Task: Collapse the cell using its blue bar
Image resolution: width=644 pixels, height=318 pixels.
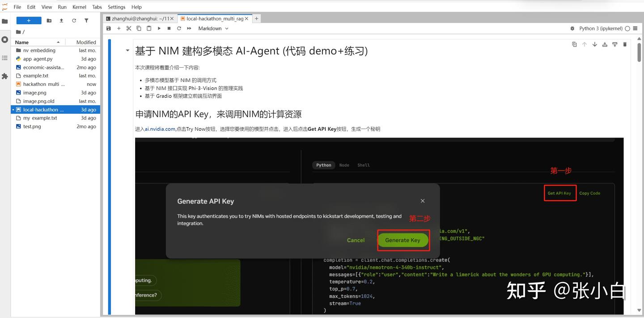Action: pyautogui.click(x=109, y=177)
